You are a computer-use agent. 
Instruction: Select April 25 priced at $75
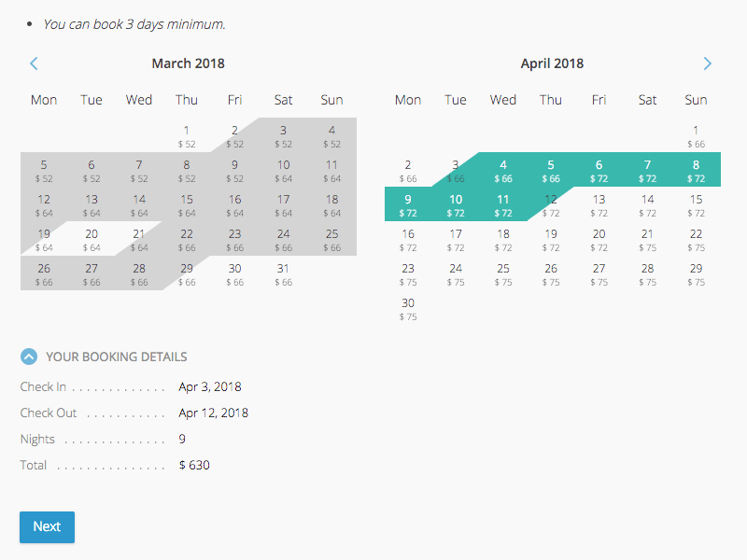point(503,274)
